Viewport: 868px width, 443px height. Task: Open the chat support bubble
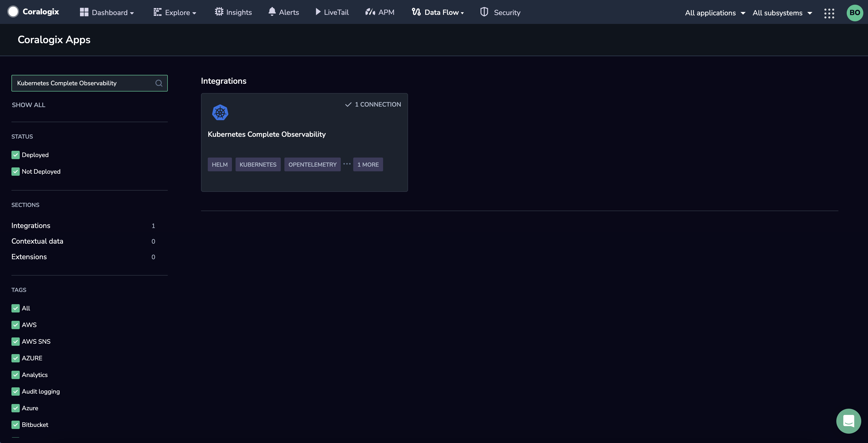tap(849, 421)
